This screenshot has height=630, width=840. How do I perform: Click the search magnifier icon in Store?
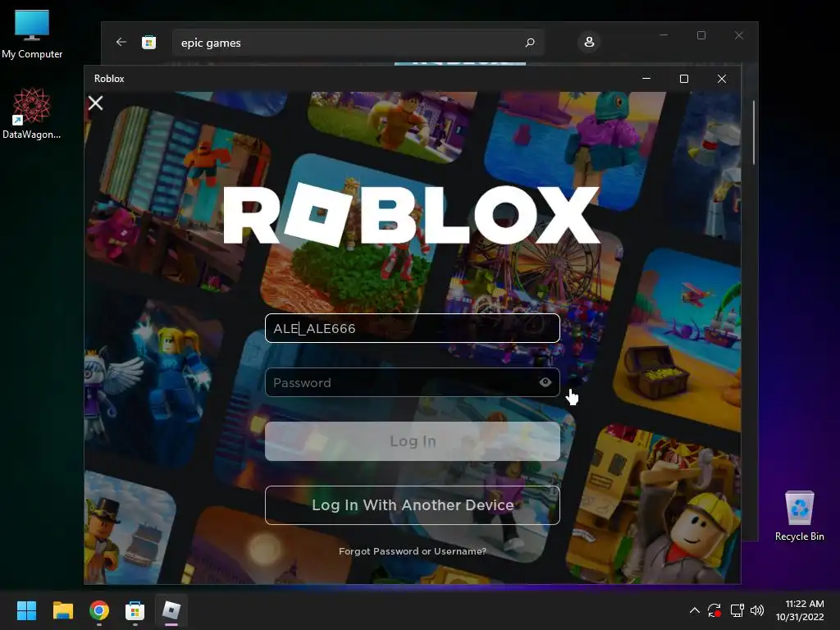tap(530, 43)
